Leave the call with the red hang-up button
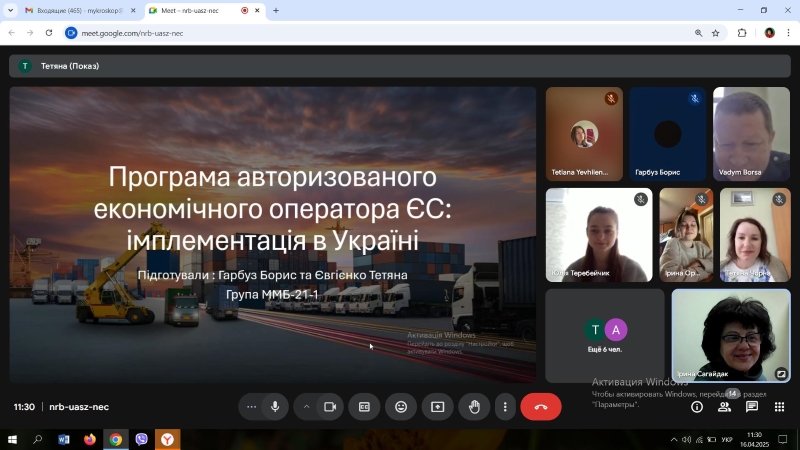The height and width of the screenshot is (450, 800). [541, 407]
